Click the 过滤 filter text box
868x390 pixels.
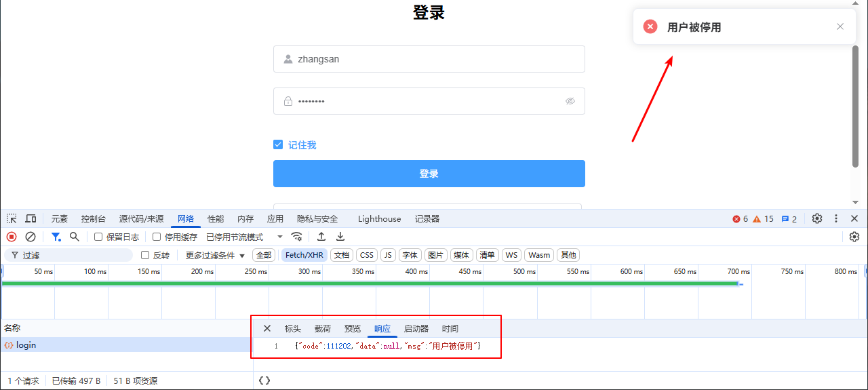coord(68,255)
